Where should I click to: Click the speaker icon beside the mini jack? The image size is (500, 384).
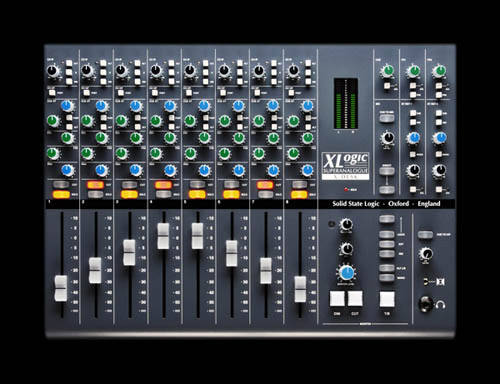[x=441, y=282]
